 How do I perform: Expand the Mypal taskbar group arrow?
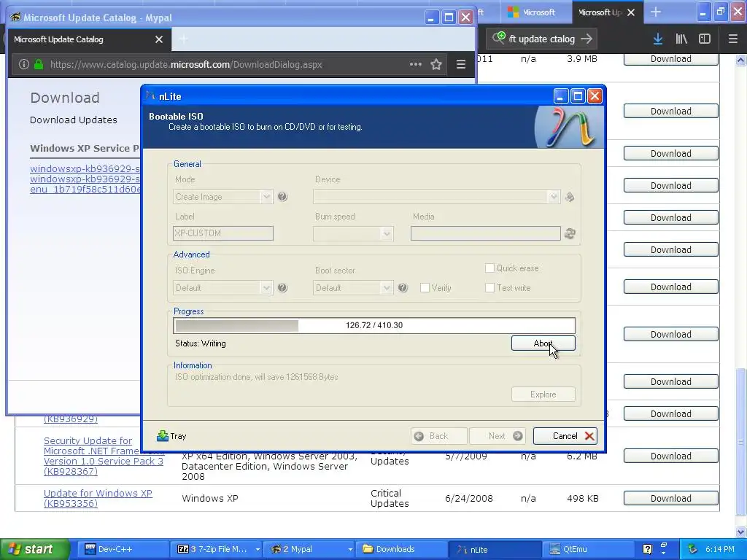pyautogui.click(x=350, y=549)
